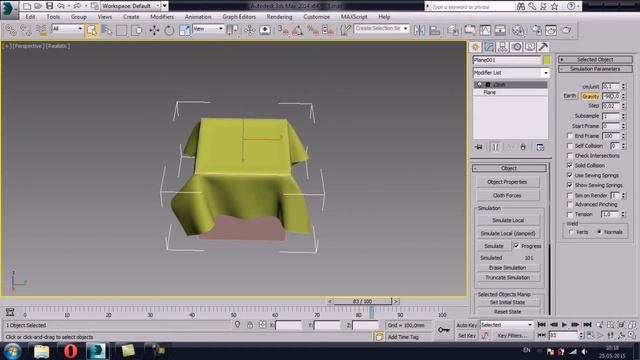Enable the Advanced Pinching checkbox

[x=570, y=204]
